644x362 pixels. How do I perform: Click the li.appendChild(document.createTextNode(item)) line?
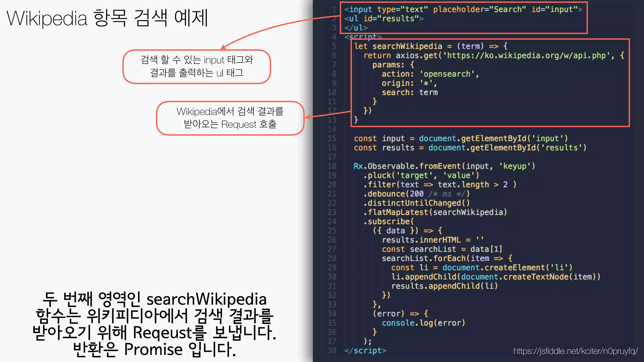(496, 277)
